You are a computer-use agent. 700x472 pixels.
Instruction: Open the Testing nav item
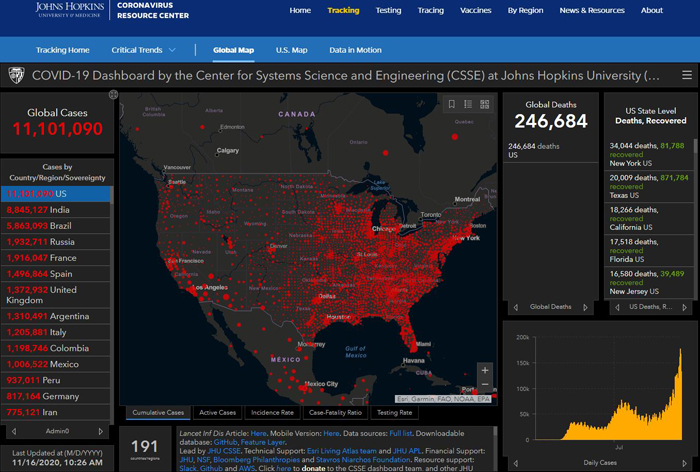[x=388, y=10]
